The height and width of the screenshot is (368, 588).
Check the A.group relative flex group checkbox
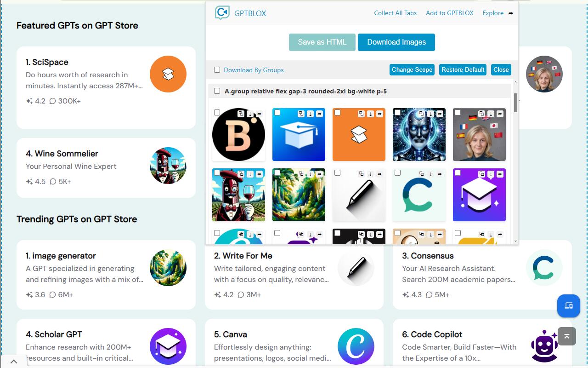pos(217,91)
